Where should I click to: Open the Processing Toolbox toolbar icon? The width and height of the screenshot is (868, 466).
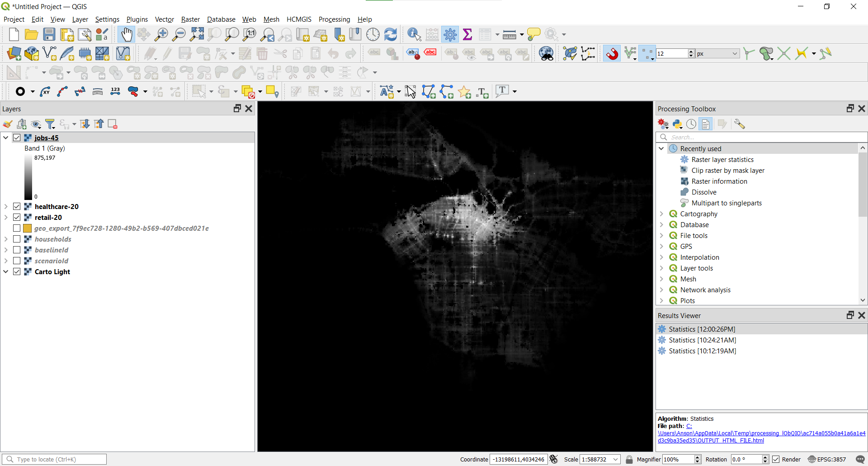(451, 34)
